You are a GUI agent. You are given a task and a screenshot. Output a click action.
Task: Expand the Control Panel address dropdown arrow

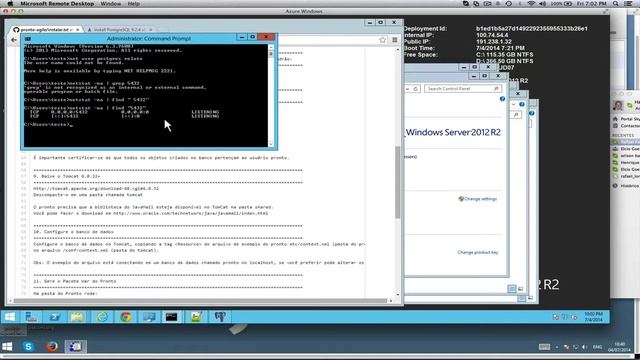pyautogui.click(x=407, y=89)
